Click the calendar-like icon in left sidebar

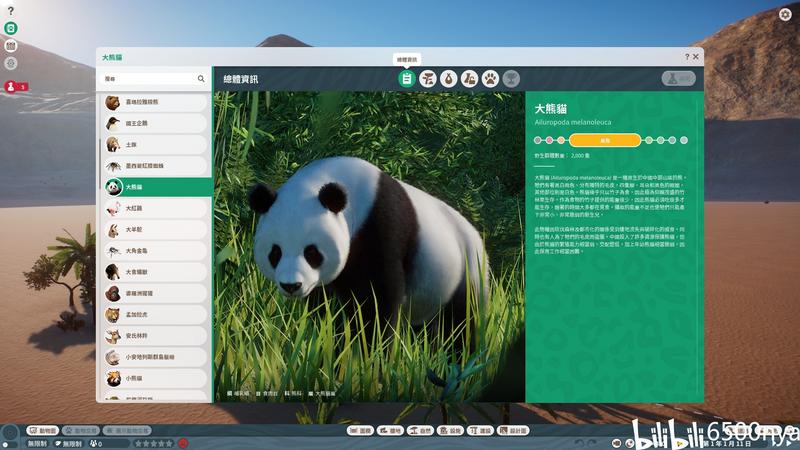(11, 46)
